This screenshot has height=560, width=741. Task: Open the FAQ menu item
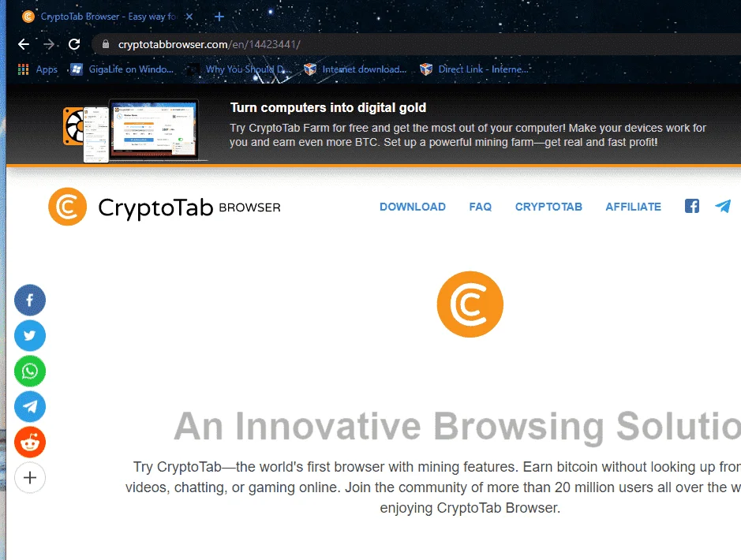point(480,207)
